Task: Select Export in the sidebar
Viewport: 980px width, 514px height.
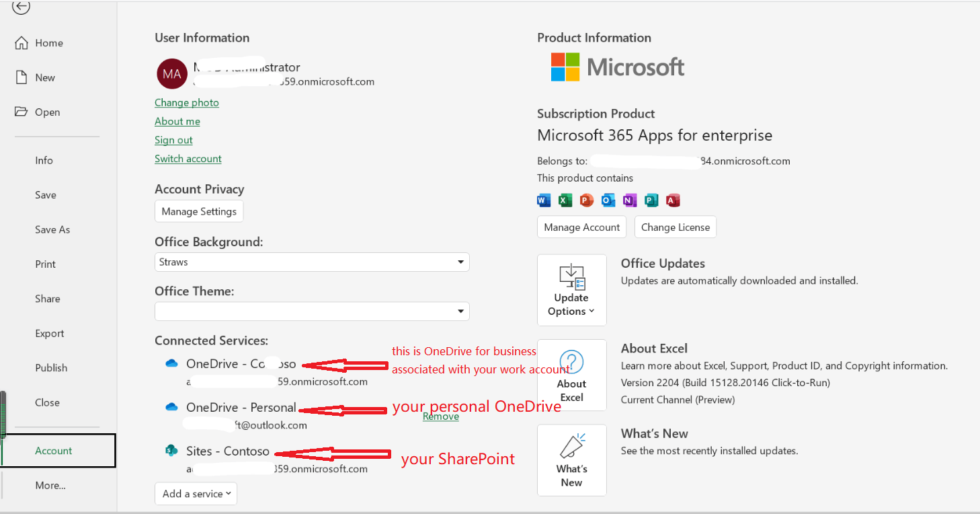Action: tap(50, 334)
